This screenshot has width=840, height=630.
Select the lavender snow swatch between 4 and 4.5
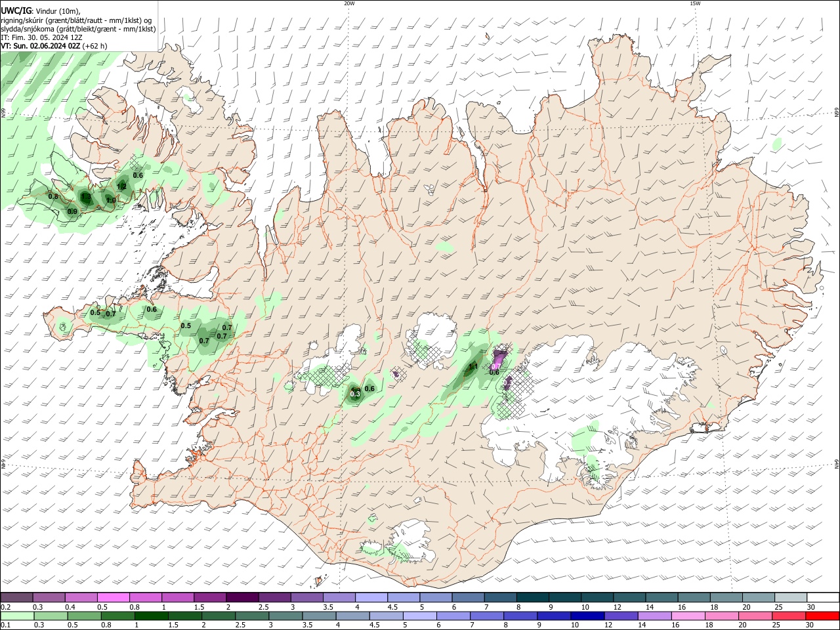370,597
